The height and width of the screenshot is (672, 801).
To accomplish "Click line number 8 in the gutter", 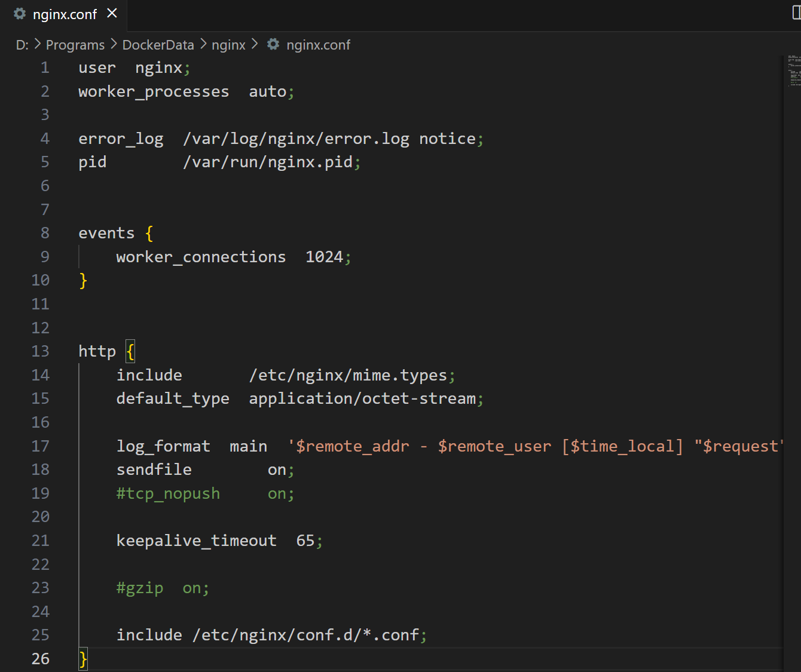I will [45, 234].
